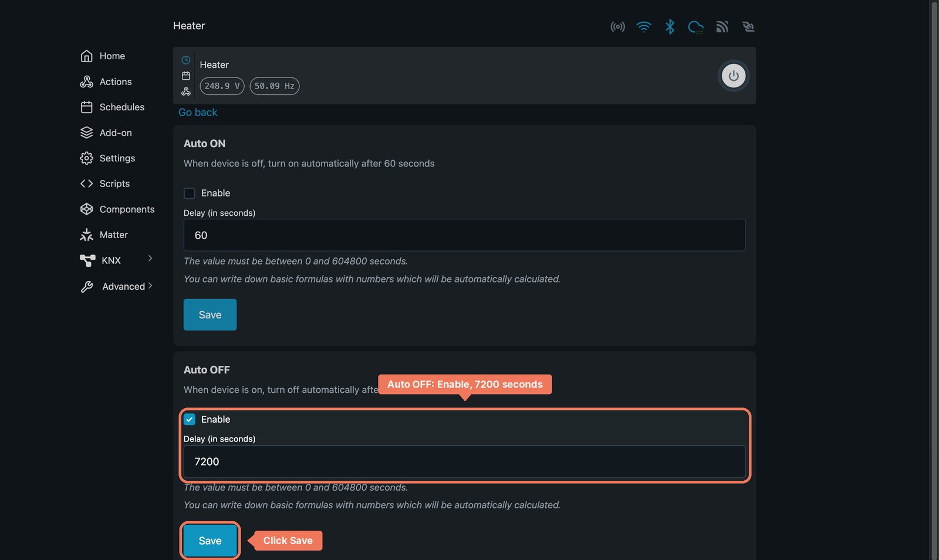Viewport: 939px width, 560px height.
Task: Click the Auto OFF delay field showing 7200
Action: click(x=464, y=461)
